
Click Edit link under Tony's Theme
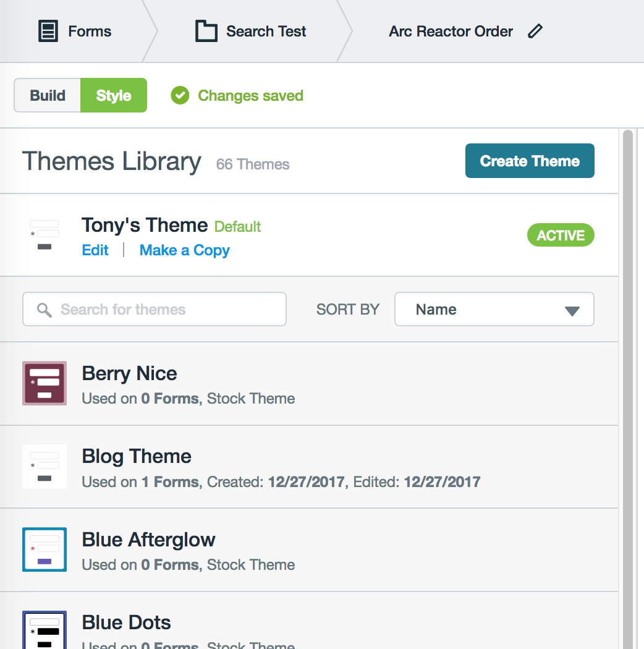point(95,250)
